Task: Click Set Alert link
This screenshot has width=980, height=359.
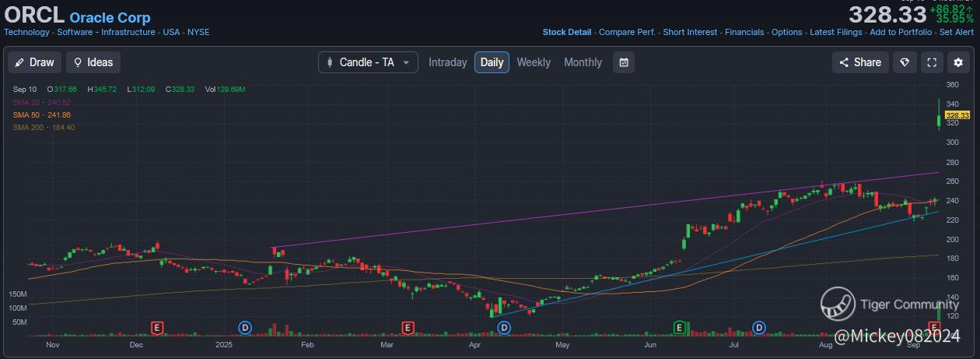Action: (x=957, y=32)
